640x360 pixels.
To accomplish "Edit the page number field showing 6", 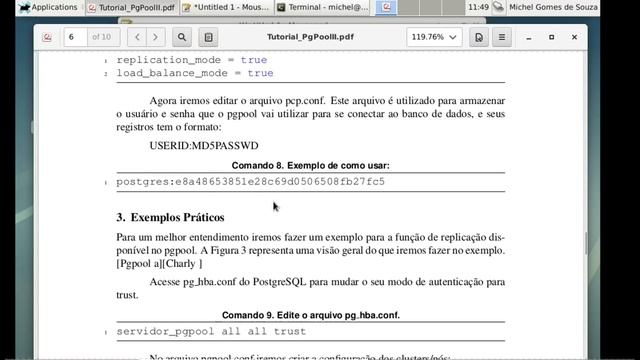I will 75,37.
